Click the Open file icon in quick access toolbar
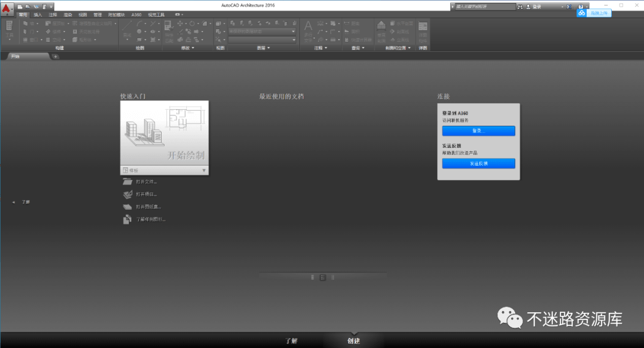 pos(28,7)
